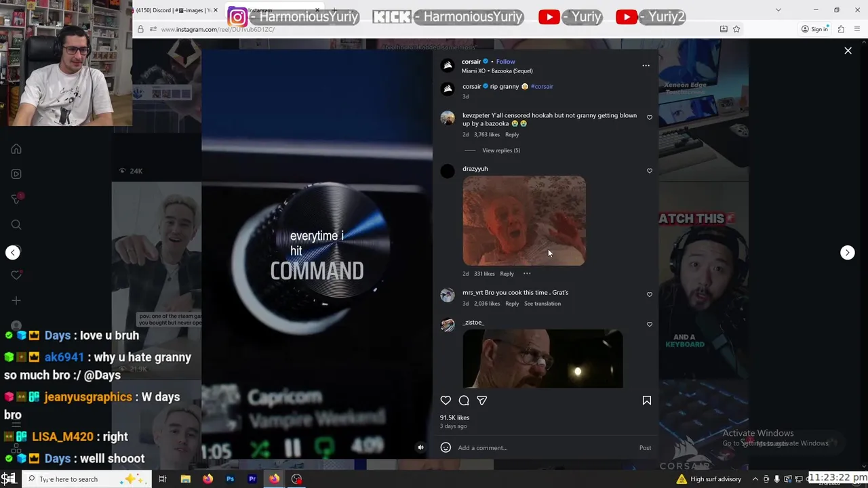This screenshot has height=488, width=868.
Task: Expand View replies (5)
Action: [x=501, y=150]
